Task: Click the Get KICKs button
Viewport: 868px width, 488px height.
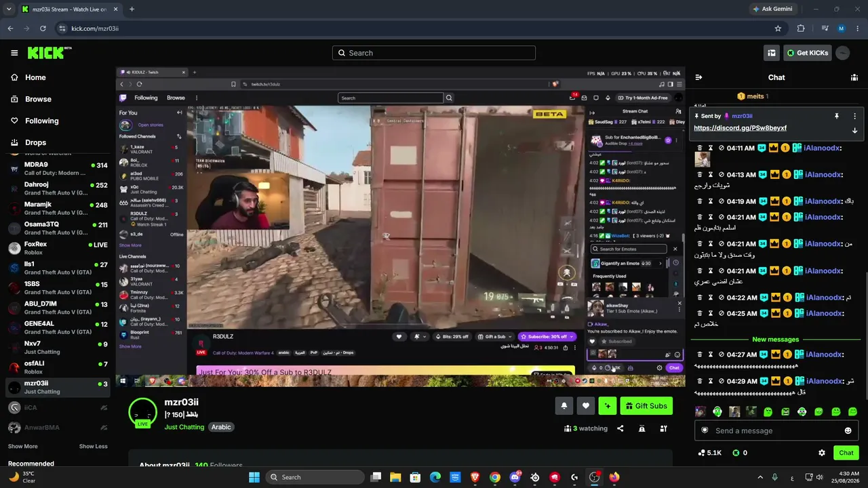Action: coord(806,53)
